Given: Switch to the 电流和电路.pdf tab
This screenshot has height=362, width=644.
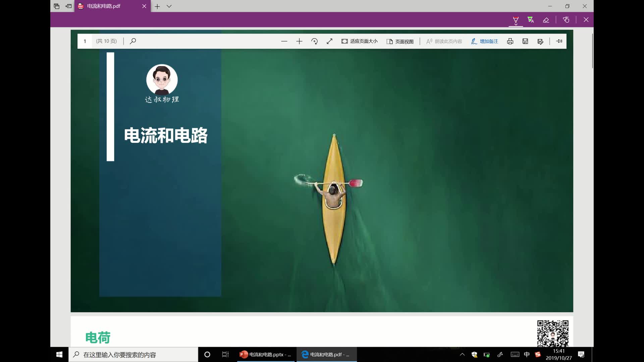Looking at the screenshot, I should point(111,6).
